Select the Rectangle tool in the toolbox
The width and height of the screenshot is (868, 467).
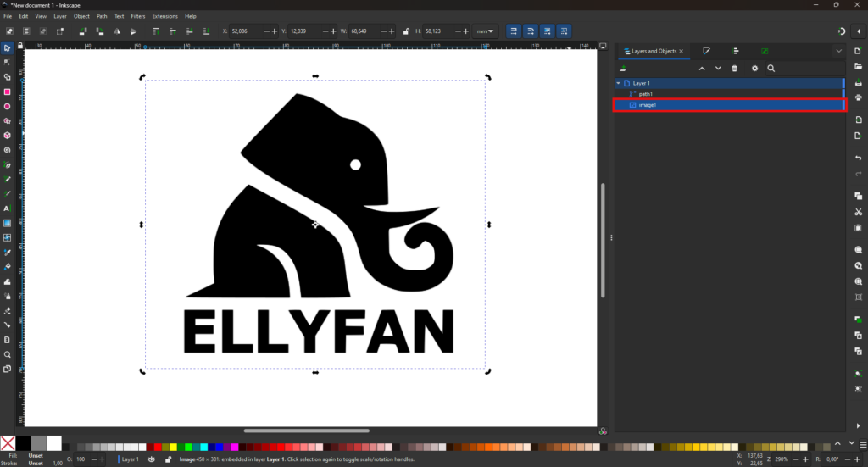pyautogui.click(x=8, y=92)
